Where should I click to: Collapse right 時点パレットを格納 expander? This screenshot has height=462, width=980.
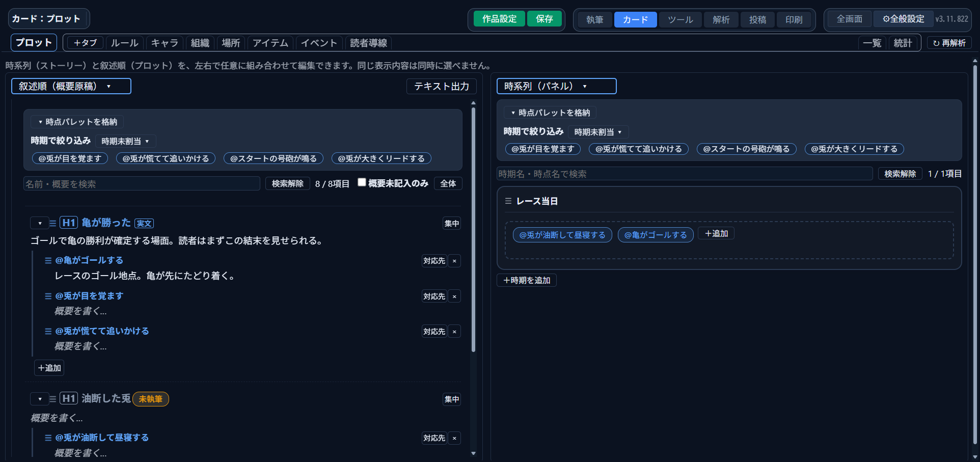pos(551,113)
